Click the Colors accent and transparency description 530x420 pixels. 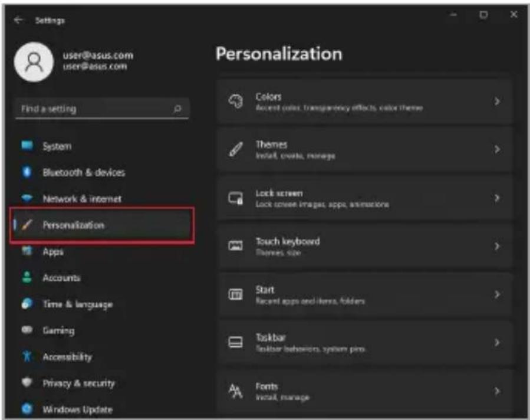click(340, 107)
